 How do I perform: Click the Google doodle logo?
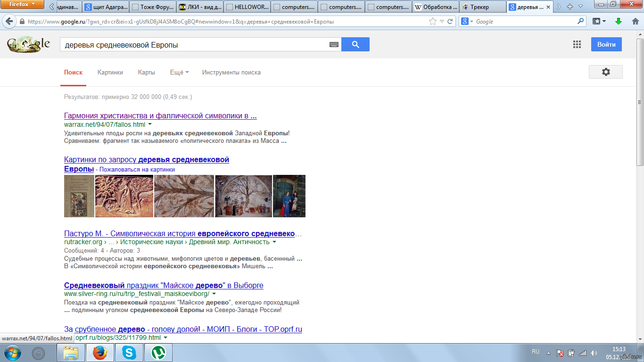[28, 45]
